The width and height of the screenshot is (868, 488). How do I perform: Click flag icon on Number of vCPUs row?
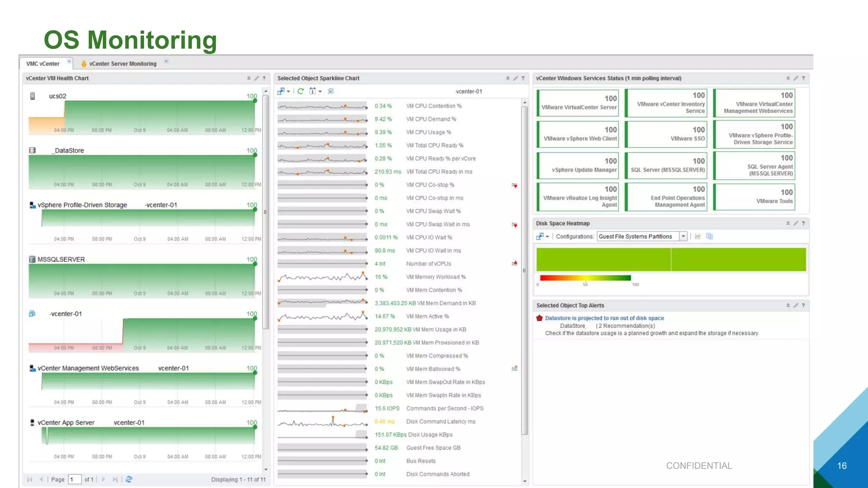pyautogui.click(x=515, y=263)
